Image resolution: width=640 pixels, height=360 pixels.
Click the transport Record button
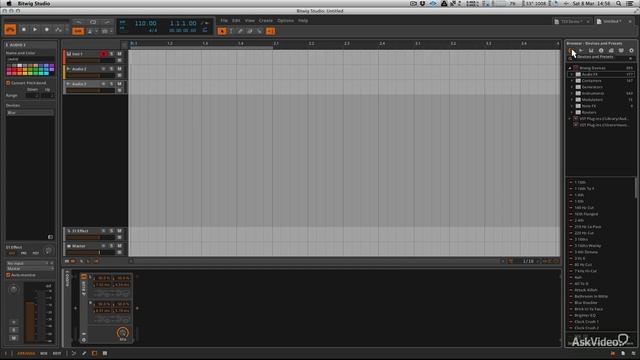47,30
